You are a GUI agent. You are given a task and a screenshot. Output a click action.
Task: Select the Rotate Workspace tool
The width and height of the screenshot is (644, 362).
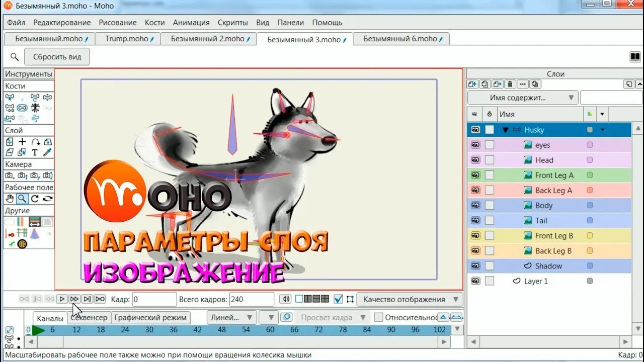(x=35, y=199)
